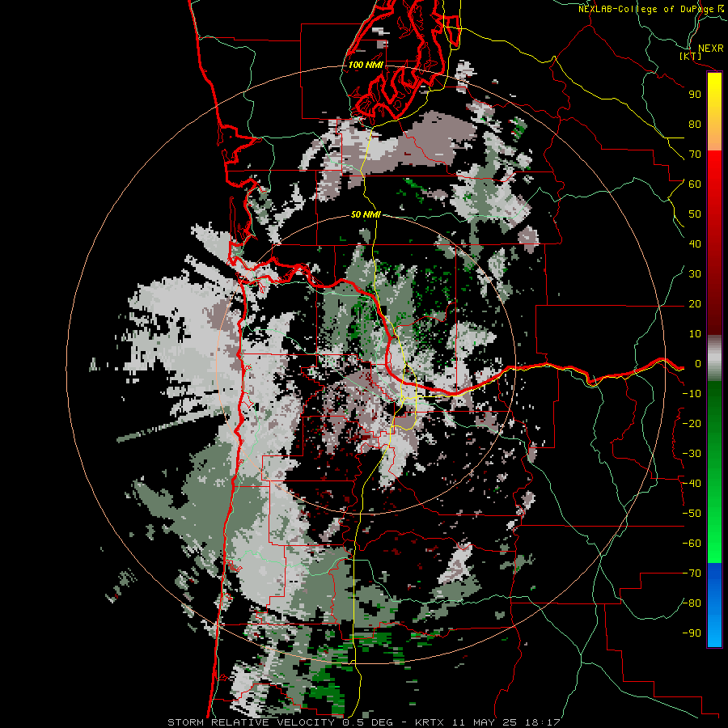Click the gray zero-velocity band on color bar
The image size is (728, 728).
(x=714, y=358)
